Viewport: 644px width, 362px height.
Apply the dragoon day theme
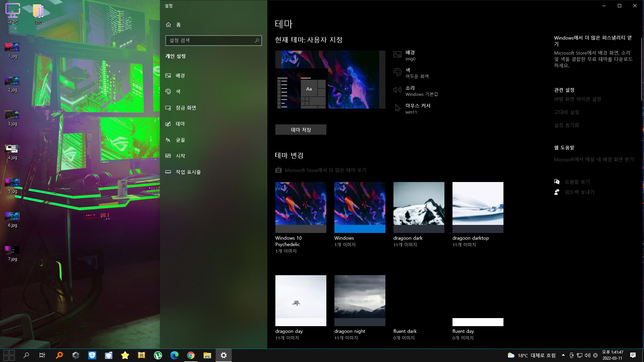(301, 308)
